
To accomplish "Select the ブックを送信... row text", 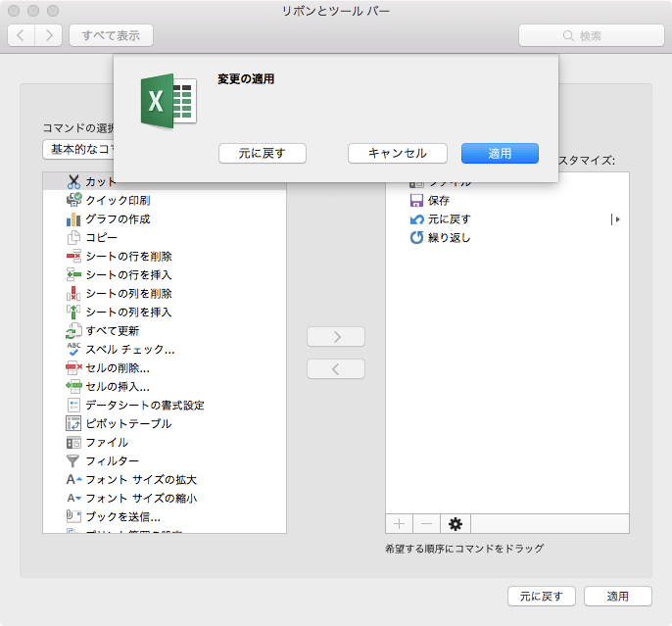I will tap(123, 516).
